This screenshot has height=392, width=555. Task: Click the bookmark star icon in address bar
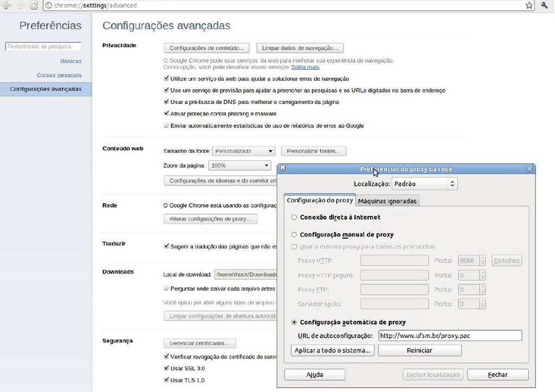pyautogui.click(x=529, y=5)
